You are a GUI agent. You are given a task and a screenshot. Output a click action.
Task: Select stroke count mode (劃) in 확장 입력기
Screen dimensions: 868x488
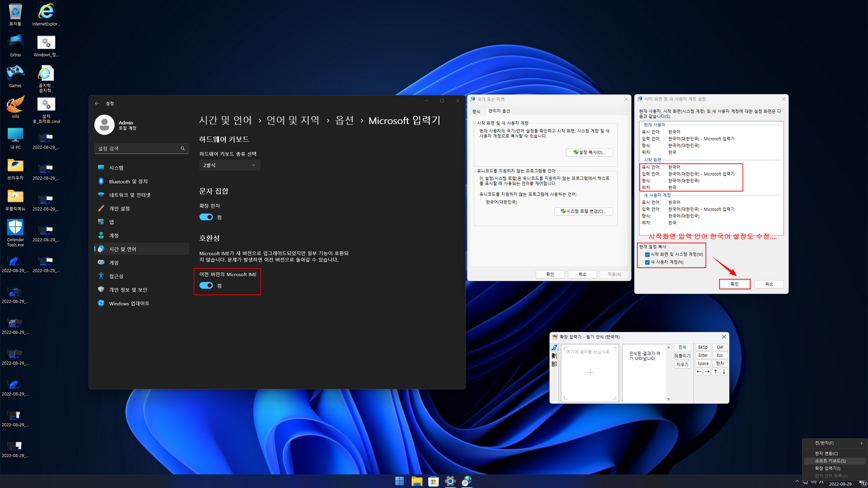555,356
